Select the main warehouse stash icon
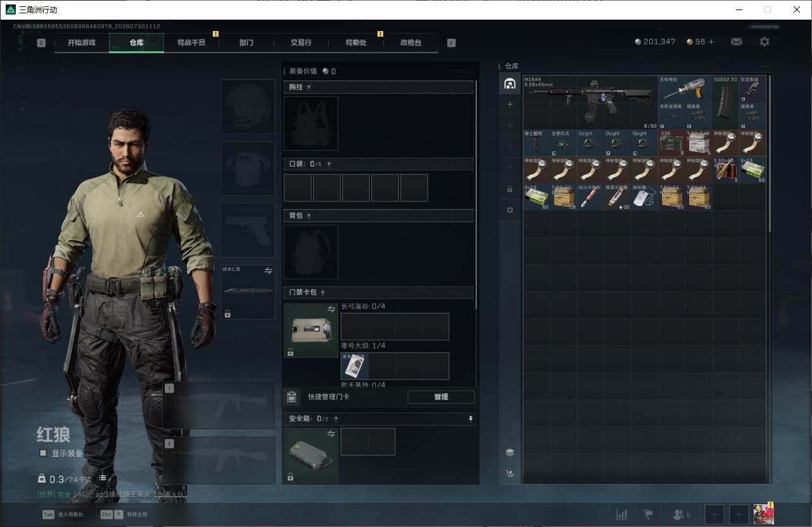 click(510, 84)
